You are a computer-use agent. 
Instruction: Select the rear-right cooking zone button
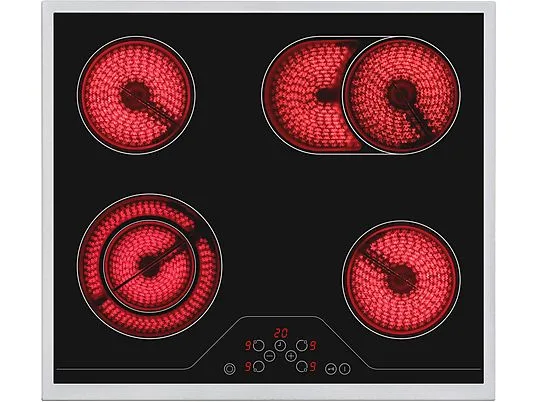302,345
